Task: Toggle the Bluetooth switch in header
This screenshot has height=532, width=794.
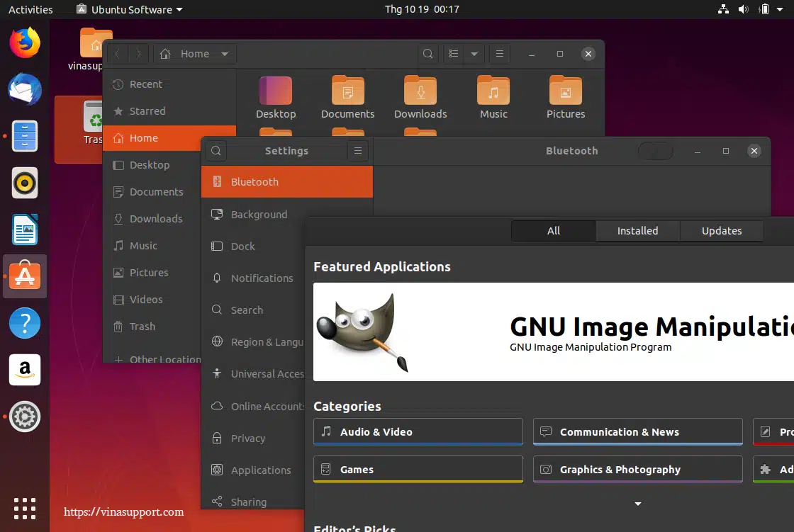Action: (654, 151)
